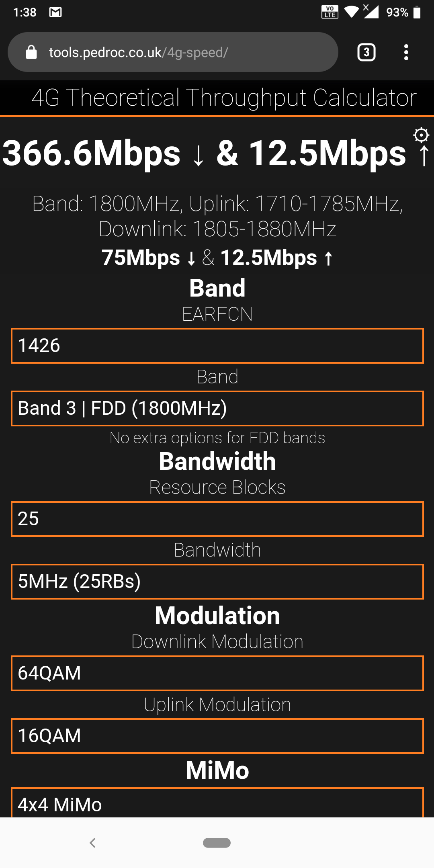Tap the 75Mbps and 12.5Mbps carrier summary
Image resolution: width=434 pixels, height=868 pixels.
(x=217, y=258)
